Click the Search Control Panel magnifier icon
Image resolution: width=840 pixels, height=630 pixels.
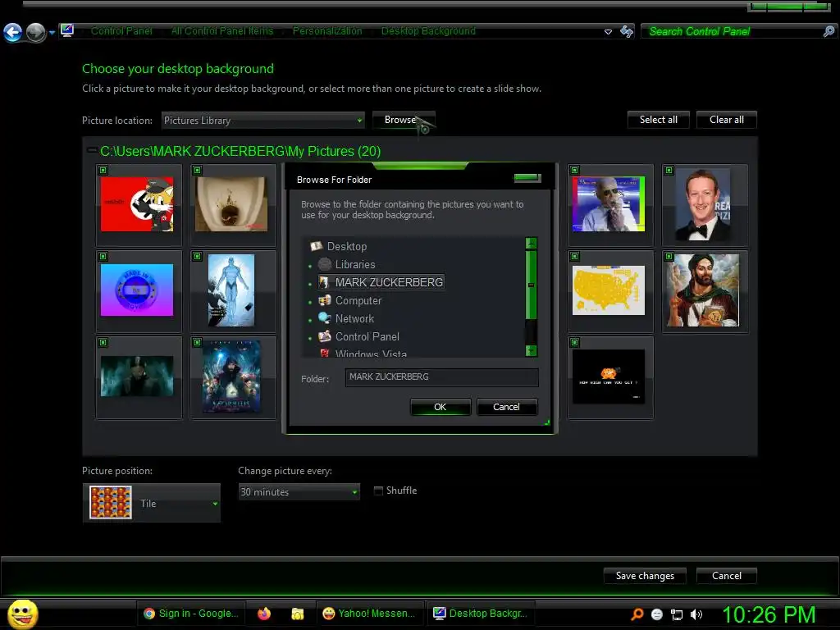click(829, 31)
